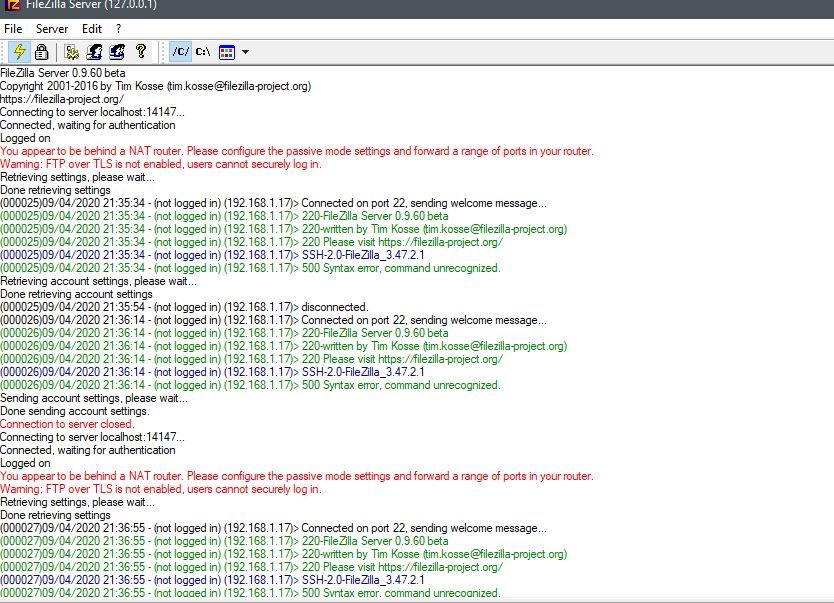
Task: Open the Groups editor toolbar icon
Action: pos(117,51)
